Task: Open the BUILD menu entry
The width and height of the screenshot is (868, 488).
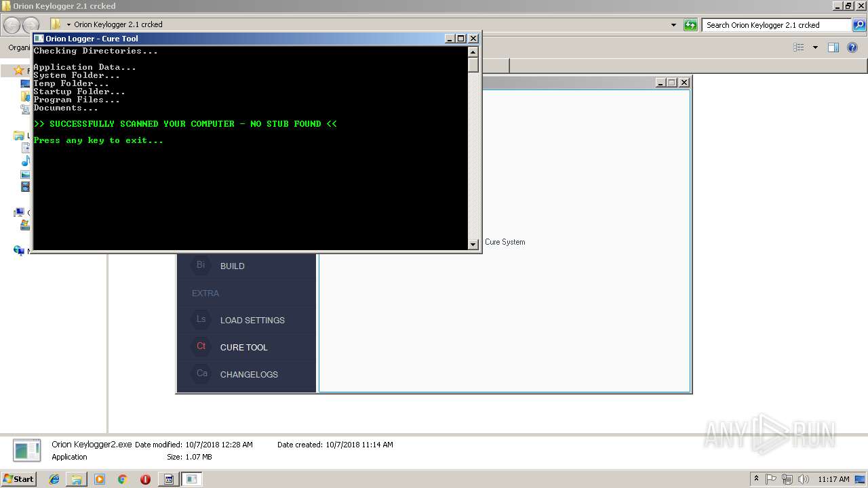Action: [232, 266]
